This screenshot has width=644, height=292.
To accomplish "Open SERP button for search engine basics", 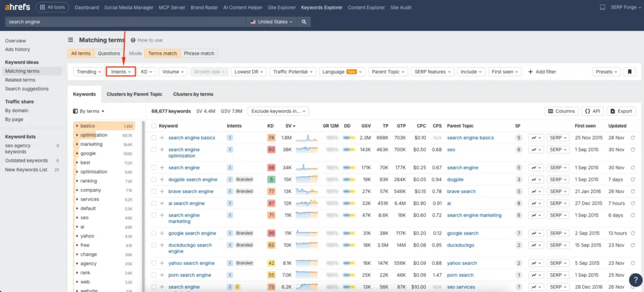I will coord(558,138).
